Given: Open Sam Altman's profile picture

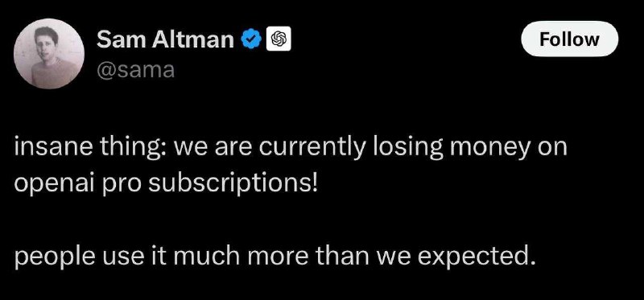Looking at the screenshot, I should 49,54.
